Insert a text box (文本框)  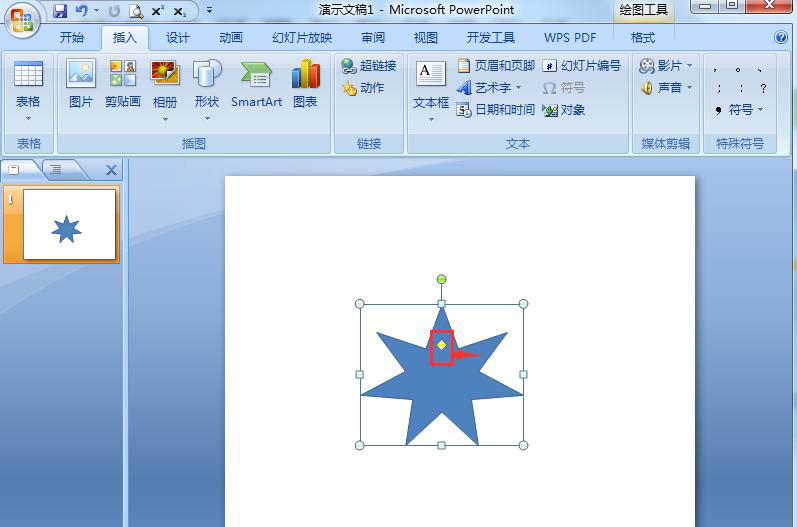point(431,85)
